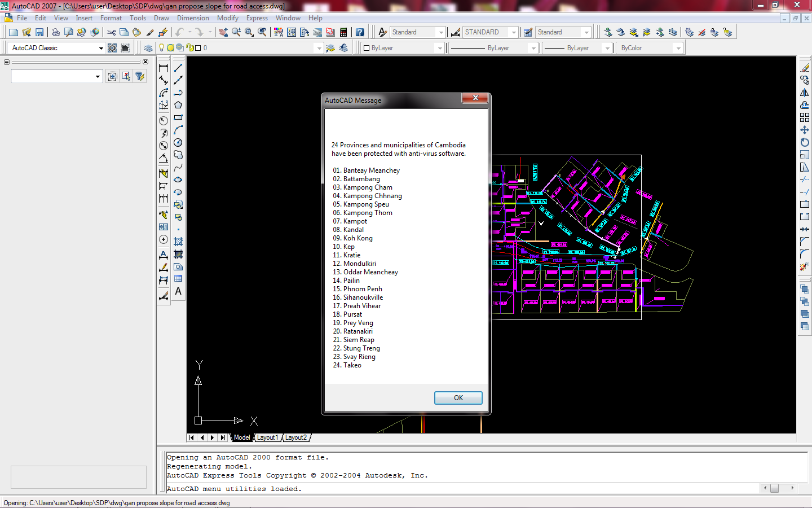Jump to the first layout tab arrow
Screen dimensions: 812x508
pyautogui.click(x=192, y=437)
